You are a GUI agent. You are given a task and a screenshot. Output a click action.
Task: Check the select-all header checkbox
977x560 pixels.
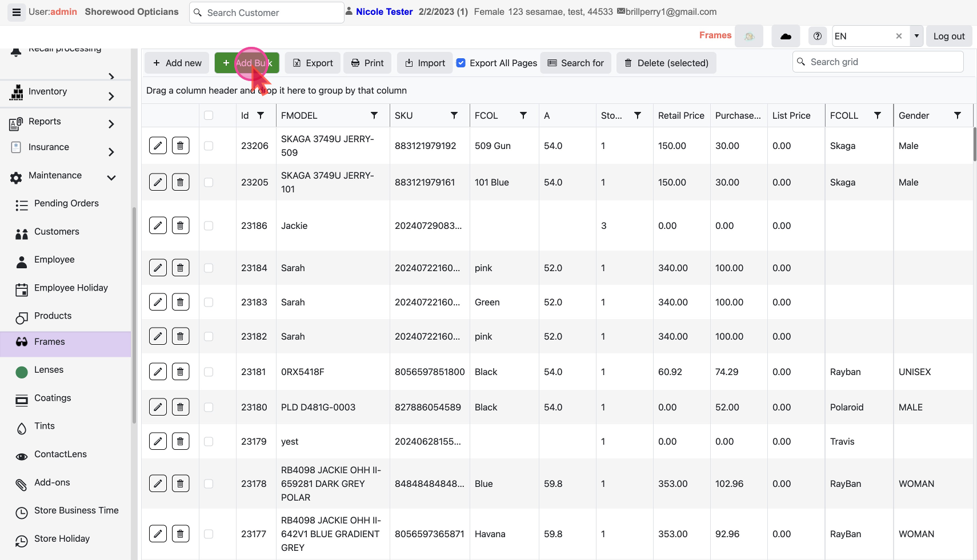point(209,115)
